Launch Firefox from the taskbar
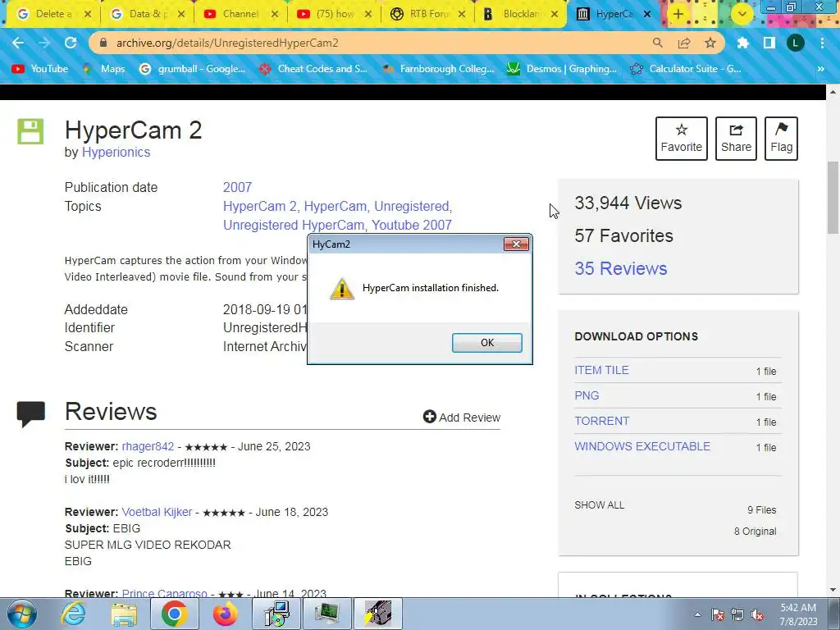 [x=225, y=614]
